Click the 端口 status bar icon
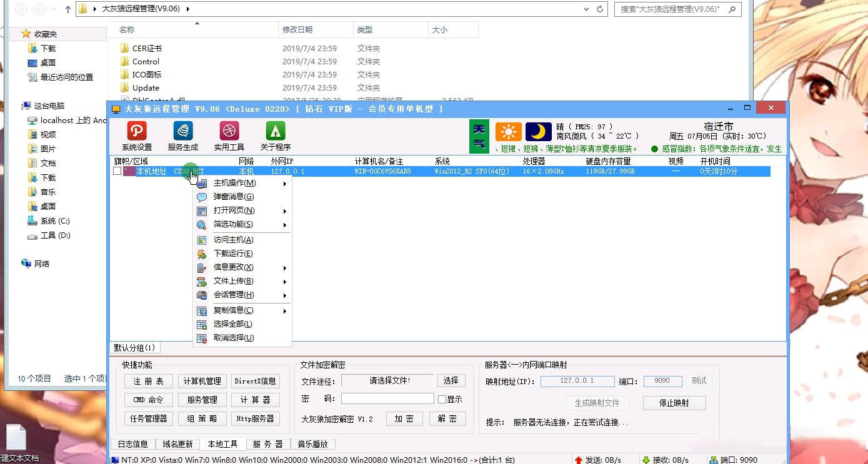868x464 pixels. coord(714,460)
